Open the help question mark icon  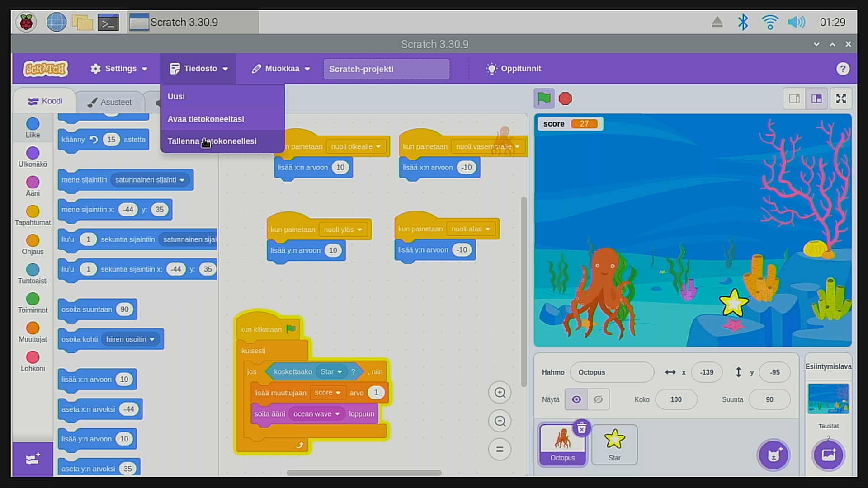[x=842, y=69]
